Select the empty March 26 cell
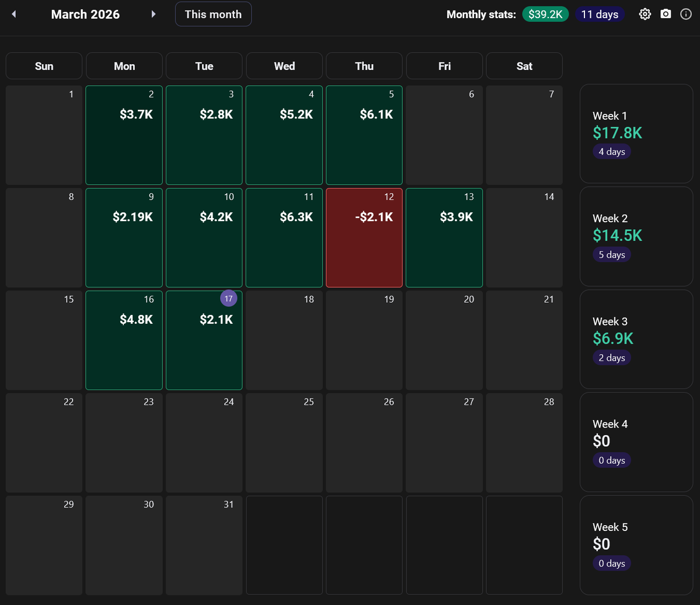The image size is (700, 605). click(x=364, y=443)
